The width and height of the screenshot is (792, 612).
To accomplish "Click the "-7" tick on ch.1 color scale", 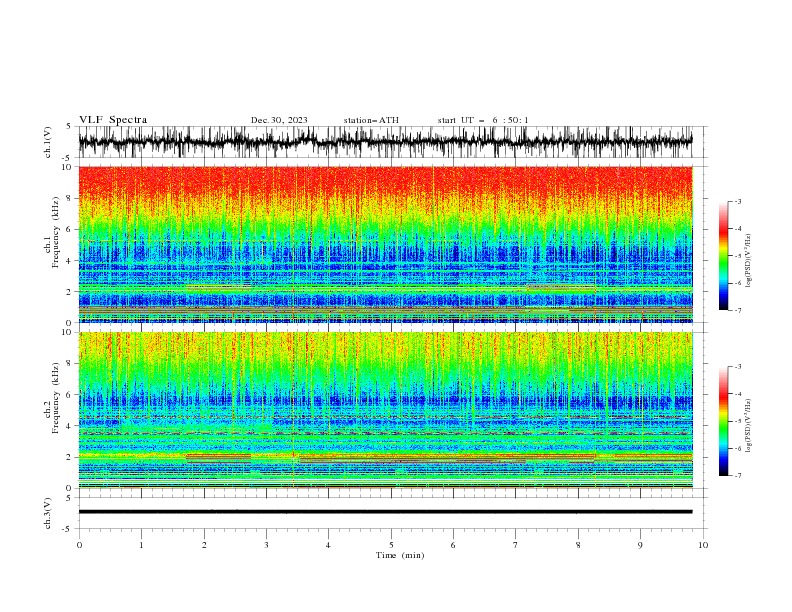I will [738, 310].
